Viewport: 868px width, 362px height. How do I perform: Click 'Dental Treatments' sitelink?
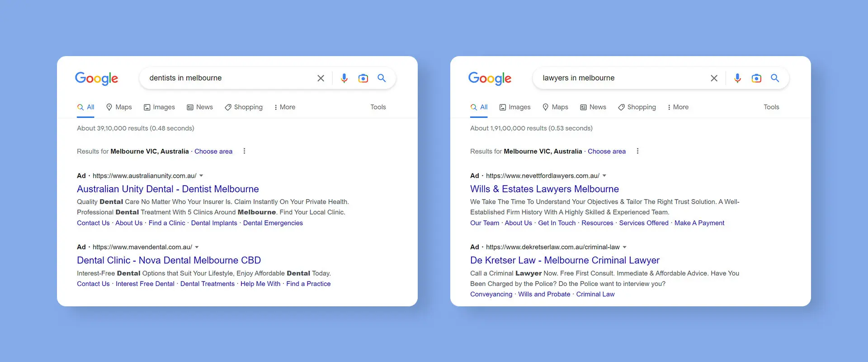[x=208, y=284]
